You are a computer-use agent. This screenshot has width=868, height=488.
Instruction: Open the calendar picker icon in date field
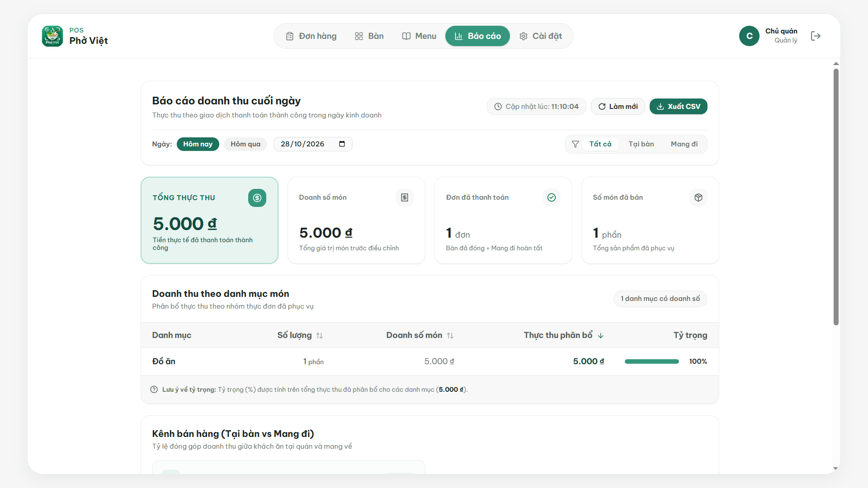pos(342,144)
